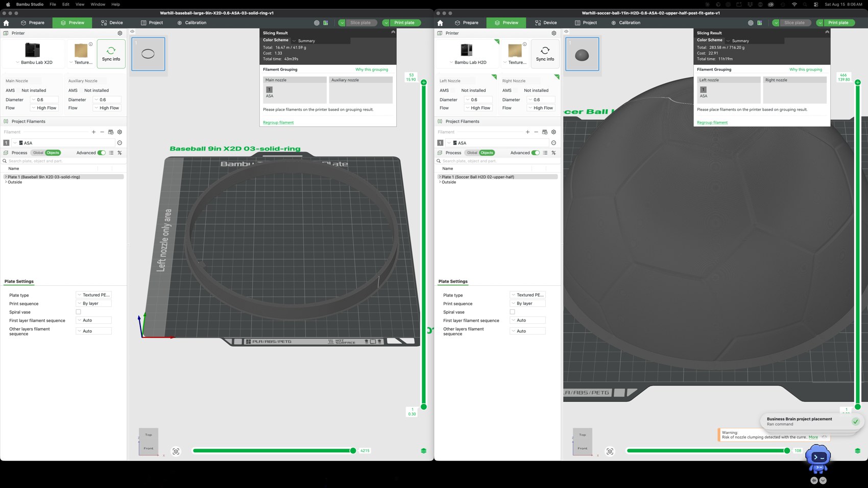Add filament plus icon in right window
This screenshot has width=868, height=488.
click(527, 132)
